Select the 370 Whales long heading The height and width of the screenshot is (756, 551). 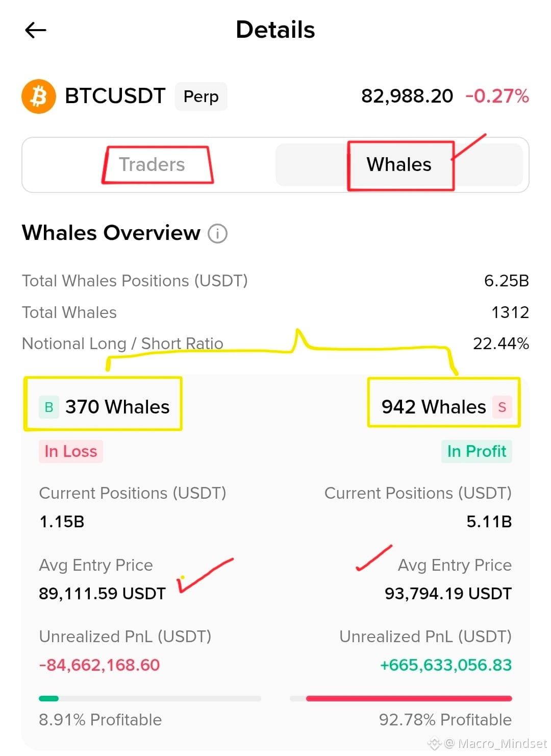coord(117,407)
